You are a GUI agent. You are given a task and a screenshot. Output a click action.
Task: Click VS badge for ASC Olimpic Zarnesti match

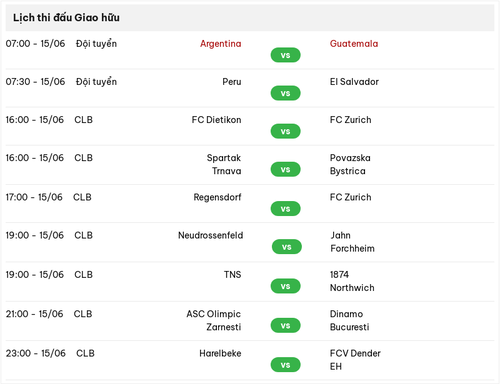[285, 325]
